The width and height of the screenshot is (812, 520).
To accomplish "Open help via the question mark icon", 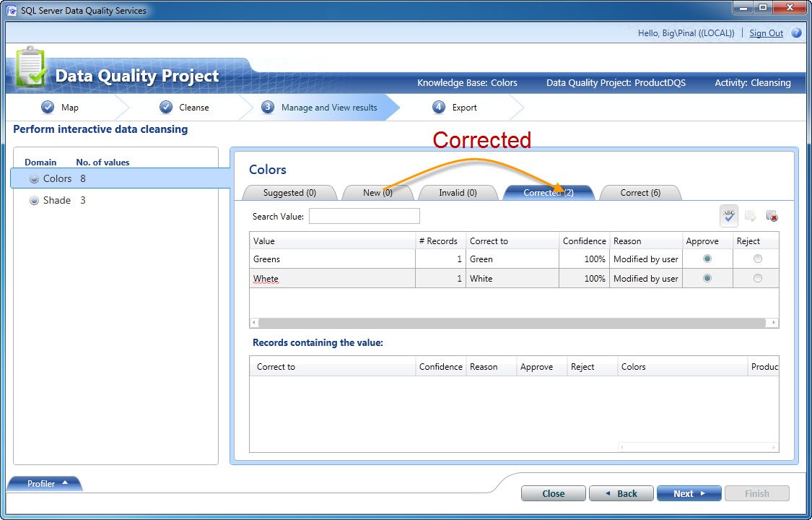I will coord(796,33).
